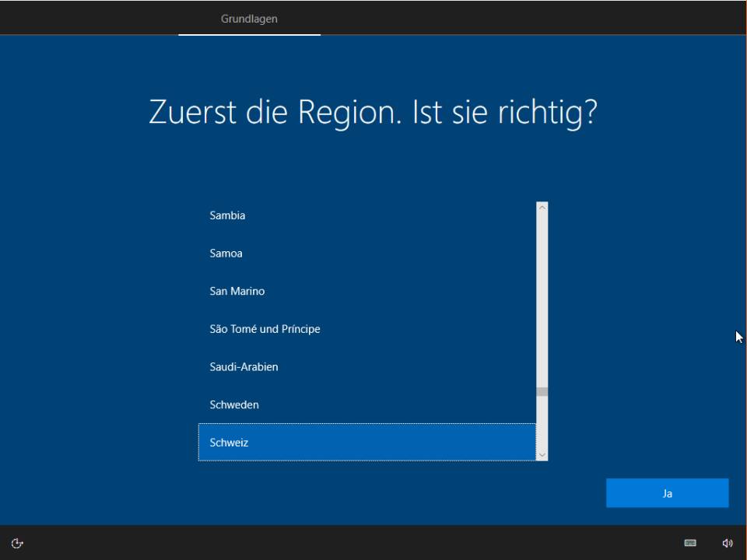Click the scrollbar track above the thumb
Screen dimensions: 747x560
[x=542, y=296]
